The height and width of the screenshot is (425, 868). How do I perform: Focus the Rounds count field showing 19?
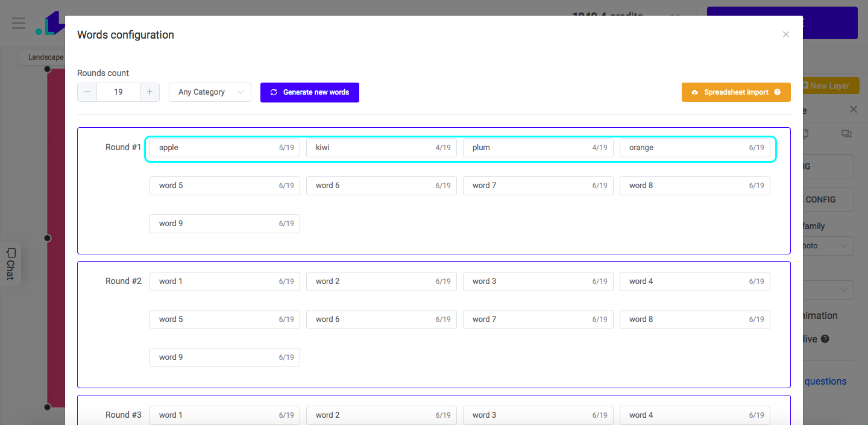coord(118,92)
